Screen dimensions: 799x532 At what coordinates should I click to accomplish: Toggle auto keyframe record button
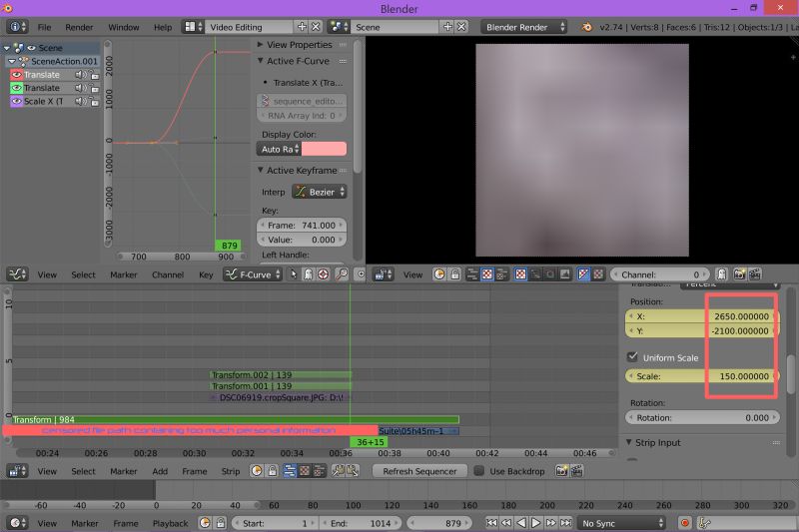685,523
